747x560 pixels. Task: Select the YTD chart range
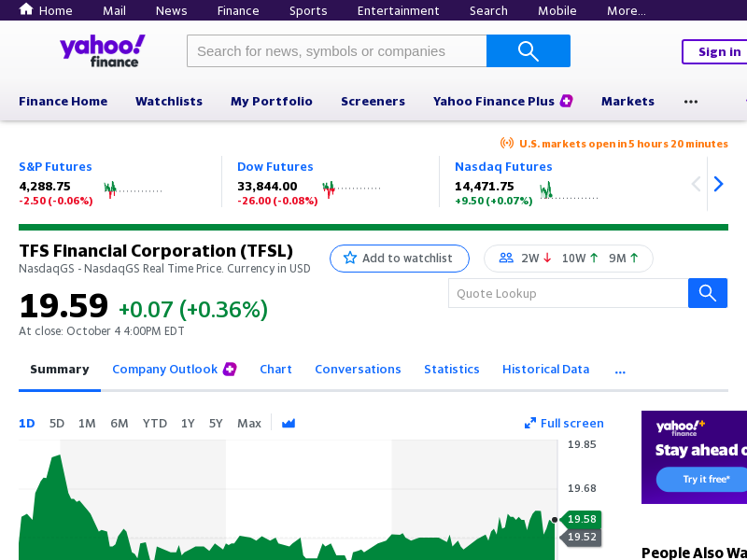click(x=155, y=423)
